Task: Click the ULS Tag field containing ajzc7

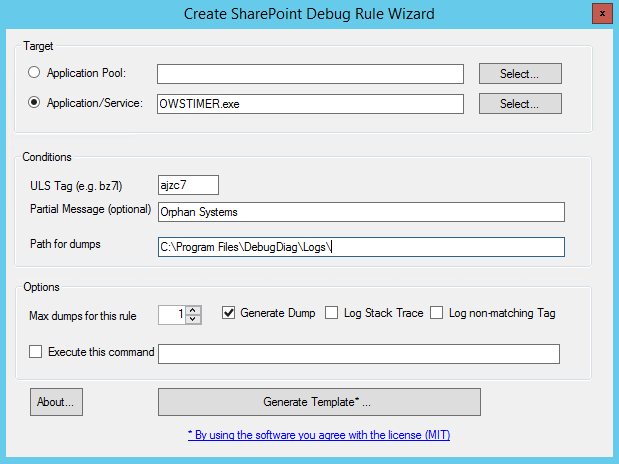Action: [188, 184]
